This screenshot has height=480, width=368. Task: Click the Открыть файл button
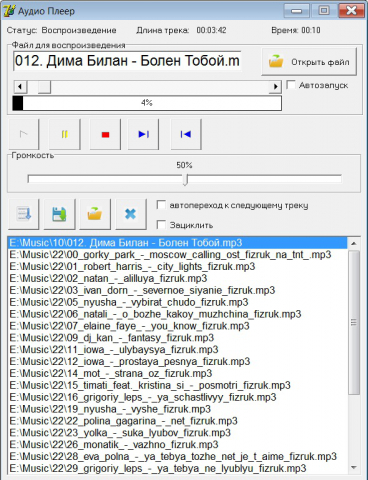pyautogui.click(x=309, y=62)
